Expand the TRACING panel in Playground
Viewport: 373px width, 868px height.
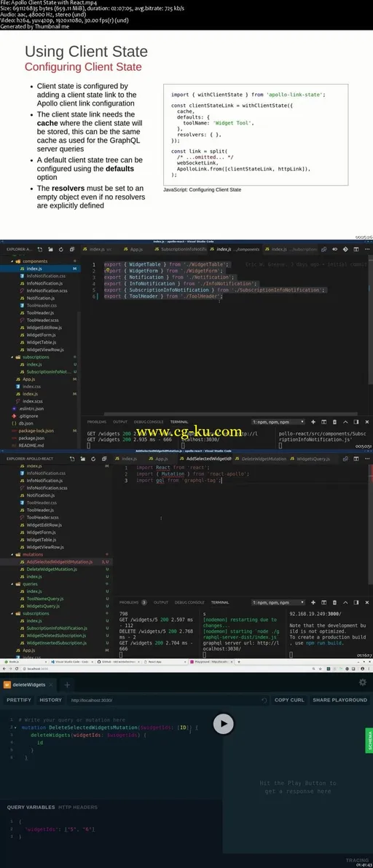(x=357, y=860)
